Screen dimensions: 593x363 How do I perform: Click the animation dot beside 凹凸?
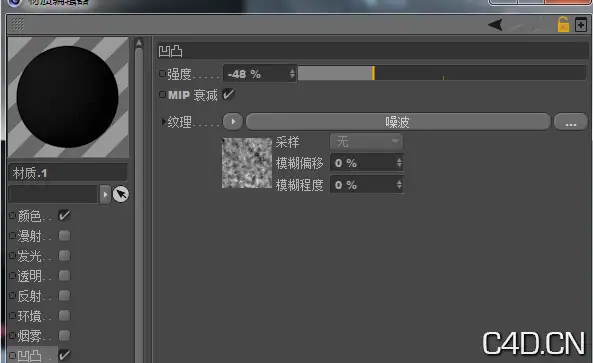click(12, 355)
